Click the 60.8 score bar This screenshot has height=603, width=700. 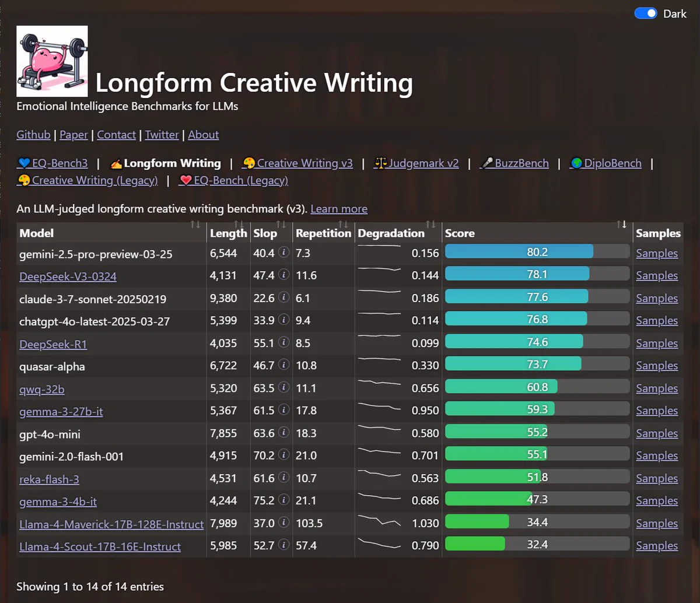pyautogui.click(x=537, y=387)
